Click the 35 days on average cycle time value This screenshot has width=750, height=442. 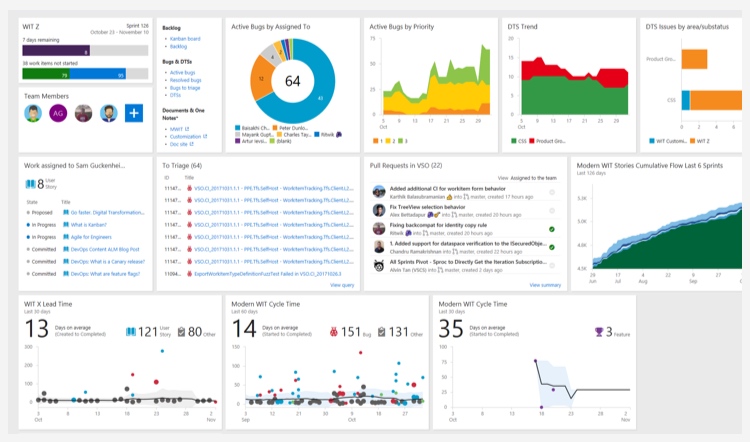[x=451, y=329]
